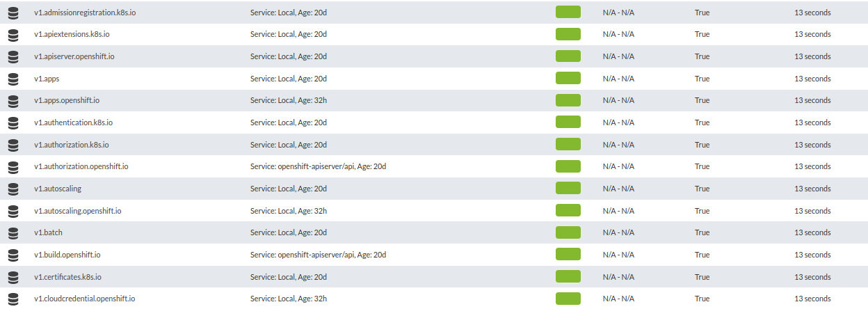Click database icon beside v1.apiextensions.k8s.io
This screenshot has height=309, width=868.
(x=13, y=35)
